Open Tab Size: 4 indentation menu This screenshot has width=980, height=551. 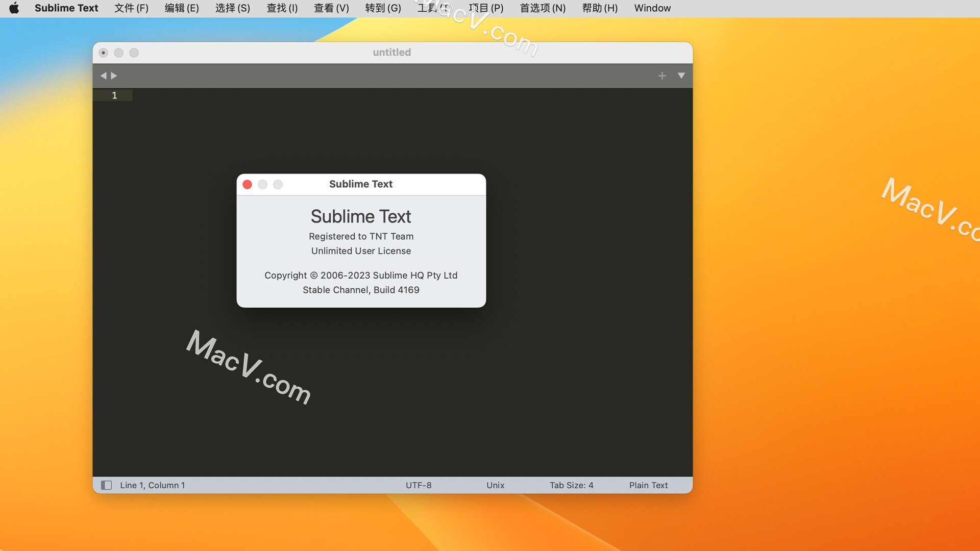[x=572, y=485]
